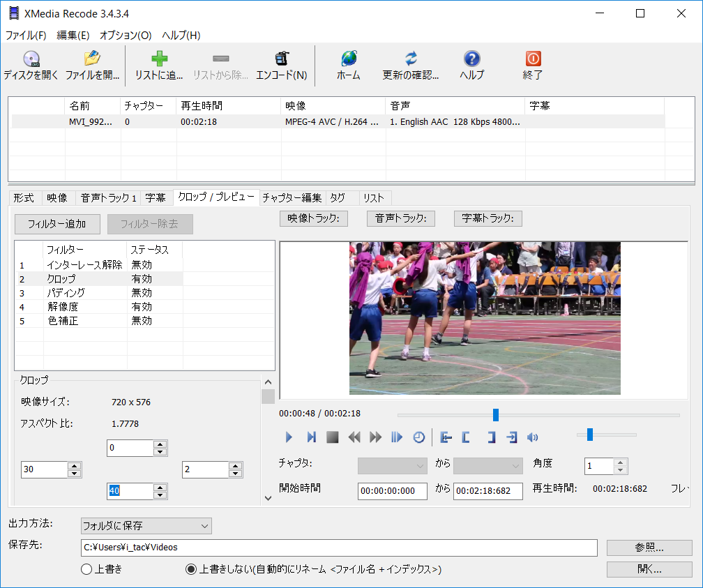Select the 上書き overwrite radio button
703x588 pixels.
point(86,569)
